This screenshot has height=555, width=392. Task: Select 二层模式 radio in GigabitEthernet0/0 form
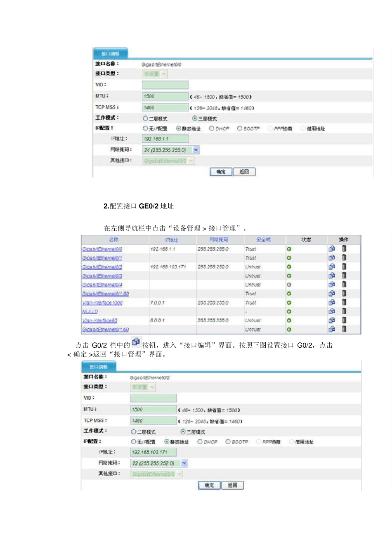[x=145, y=119]
